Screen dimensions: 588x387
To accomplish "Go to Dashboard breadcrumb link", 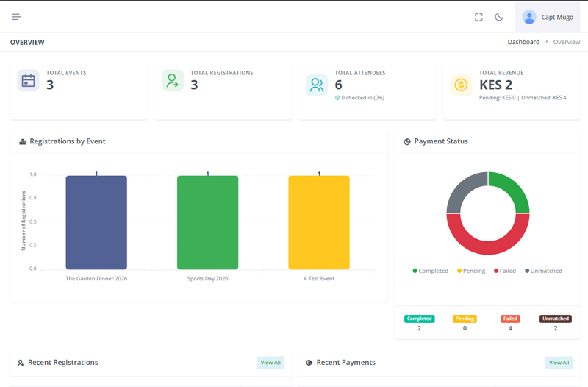I will [x=523, y=42].
